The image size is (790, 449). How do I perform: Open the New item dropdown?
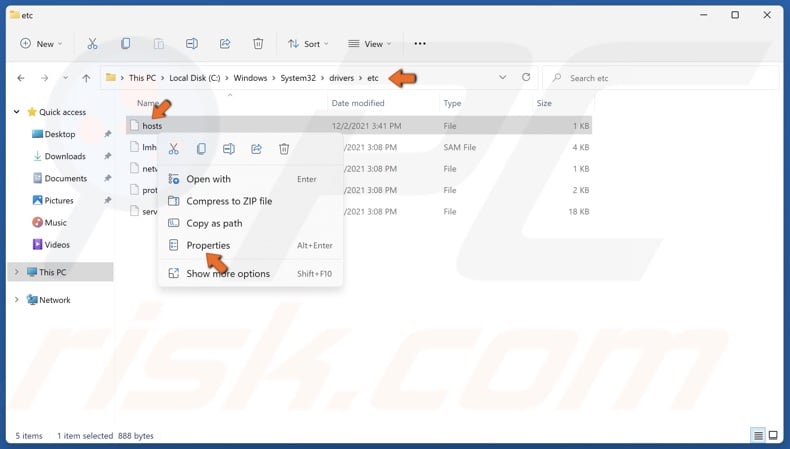(x=41, y=44)
